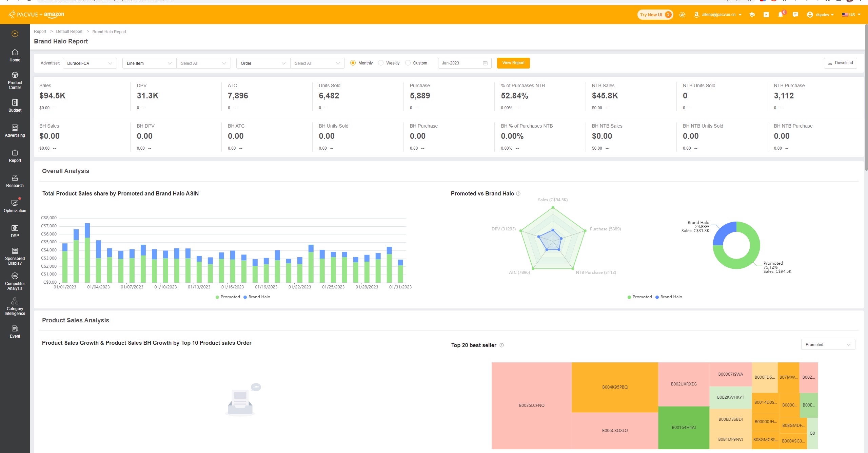The height and width of the screenshot is (453, 868).
Task: Open the Duracell-CA advertiser dropdown
Action: (x=90, y=63)
